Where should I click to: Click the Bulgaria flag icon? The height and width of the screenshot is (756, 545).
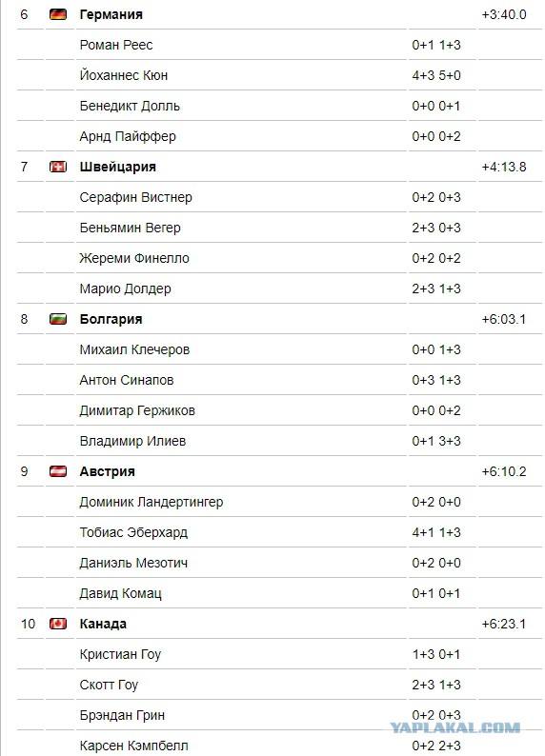click(x=58, y=319)
